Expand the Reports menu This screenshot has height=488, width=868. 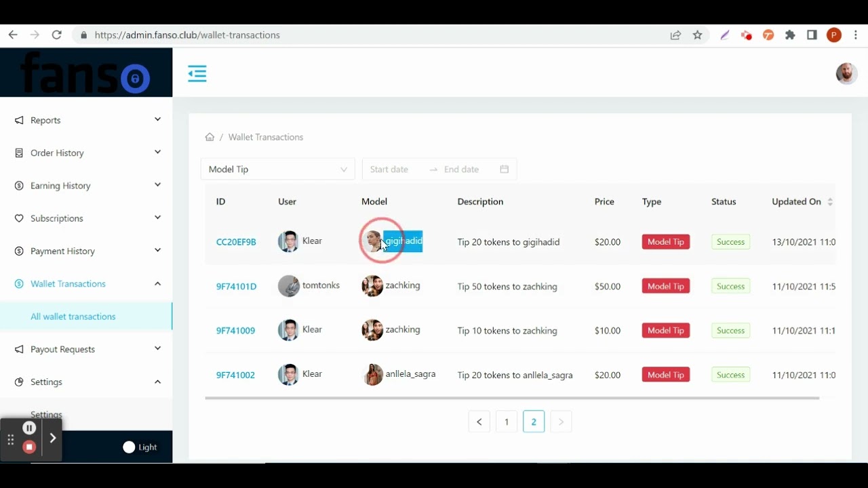(x=157, y=120)
